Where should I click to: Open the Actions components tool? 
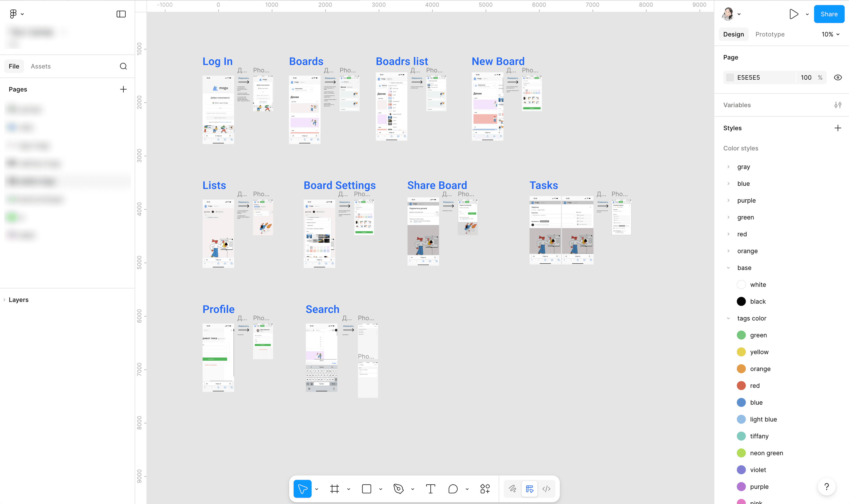click(x=485, y=489)
